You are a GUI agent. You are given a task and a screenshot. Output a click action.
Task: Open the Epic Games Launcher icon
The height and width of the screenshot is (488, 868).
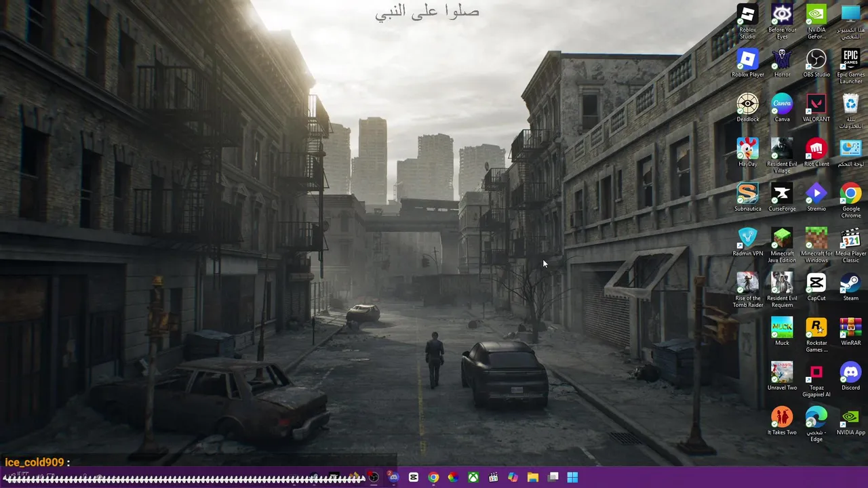[x=850, y=66]
